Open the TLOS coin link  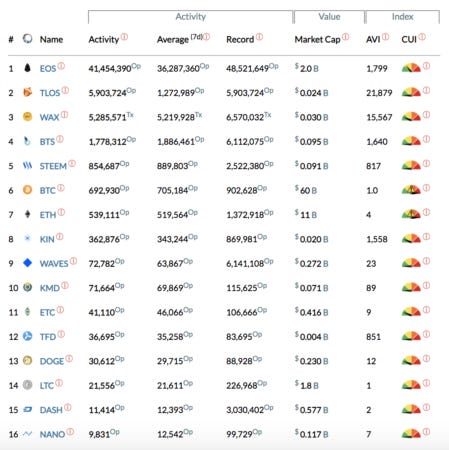50,93
